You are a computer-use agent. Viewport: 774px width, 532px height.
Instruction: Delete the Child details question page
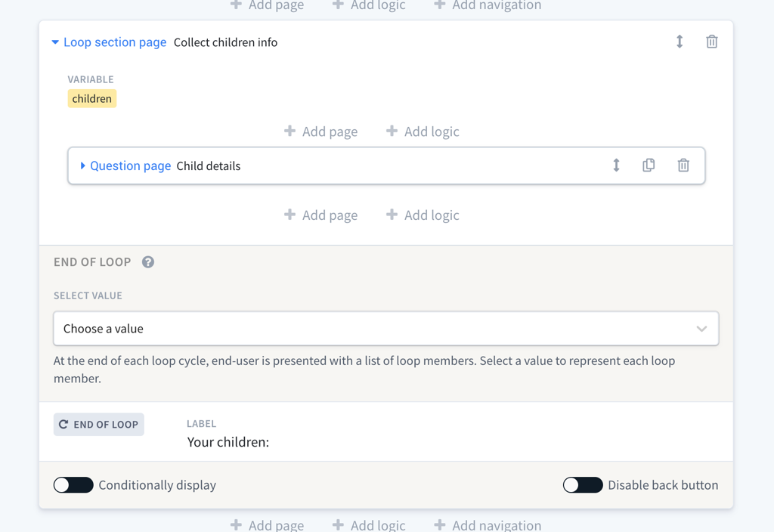[x=683, y=165]
